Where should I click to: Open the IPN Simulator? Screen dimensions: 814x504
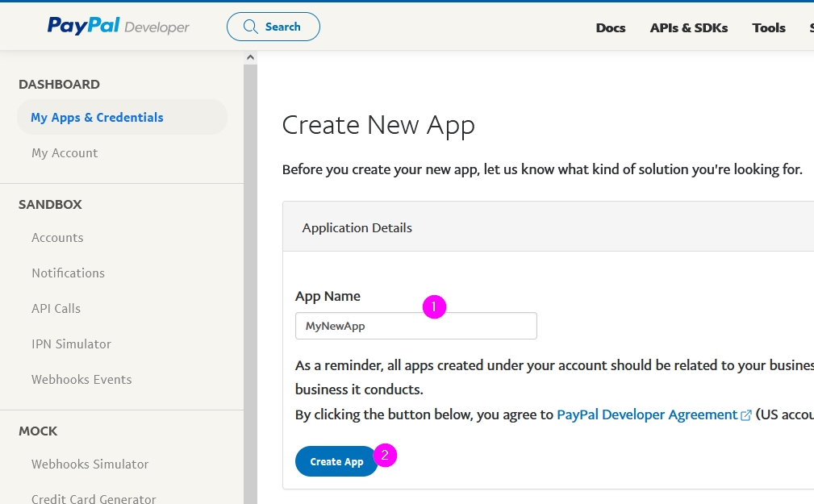click(71, 344)
